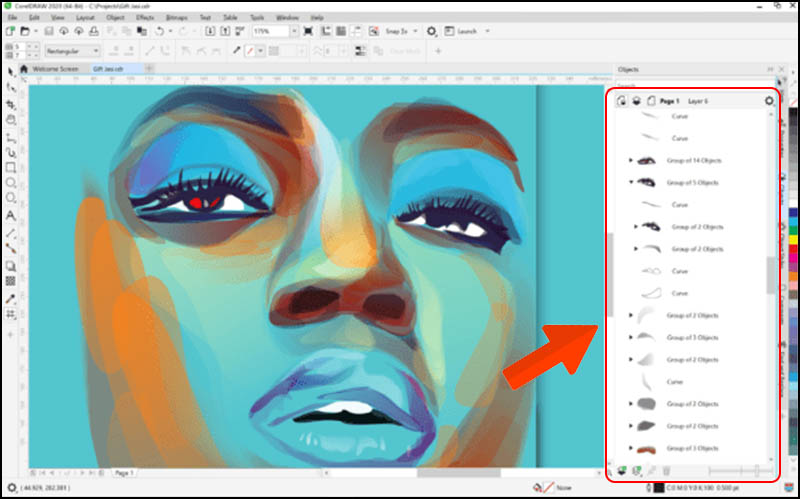Click the Undo arrow icon
Screen dimensions: 800x499
pos(159,31)
